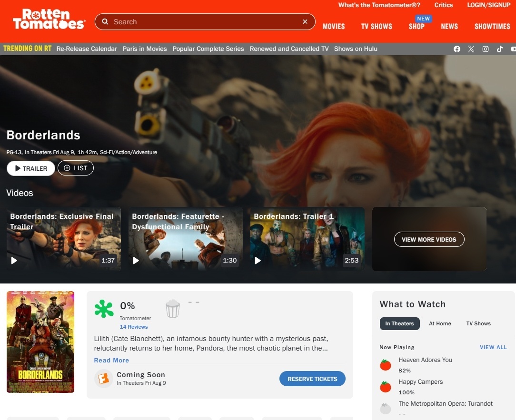Play the Borderlands Exclusive Final Trailer play icon
Viewport: 516px width, 420px height.
click(x=14, y=261)
